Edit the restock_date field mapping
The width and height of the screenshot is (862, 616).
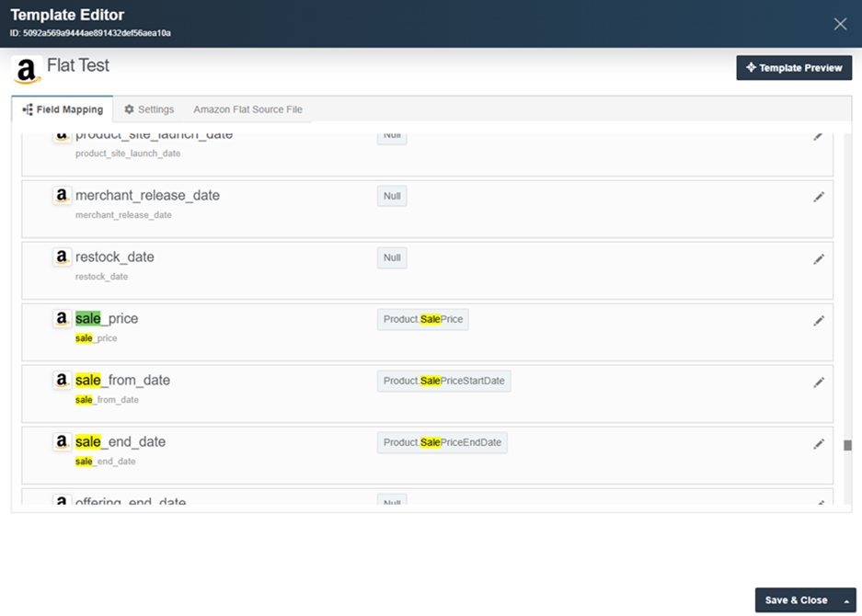tap(818, 259)
